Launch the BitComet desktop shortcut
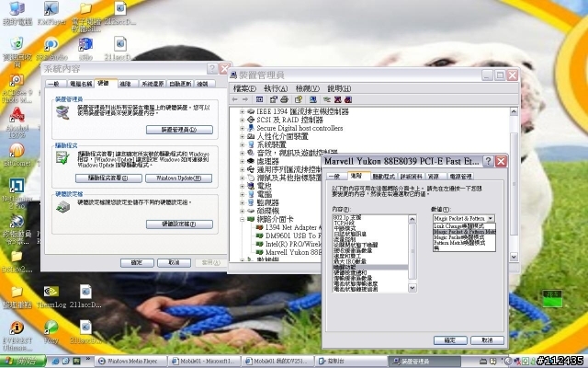The image size is (588, 368). [x=17, y=155]
